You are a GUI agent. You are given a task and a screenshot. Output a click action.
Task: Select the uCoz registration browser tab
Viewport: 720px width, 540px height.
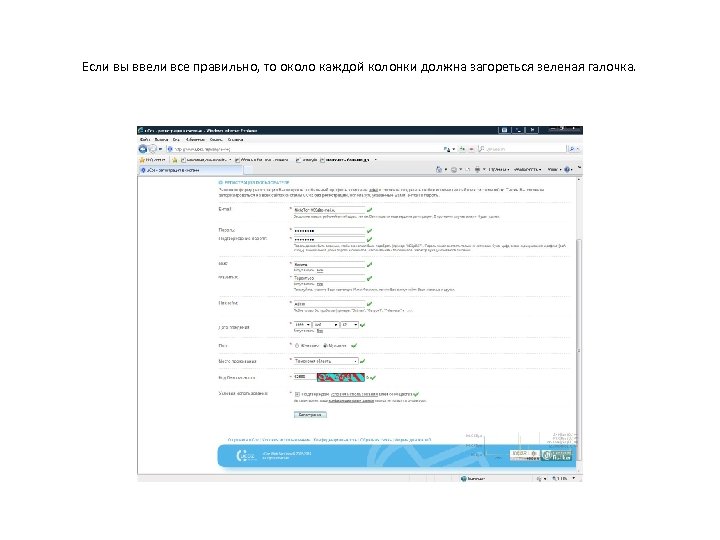(191, 170)
